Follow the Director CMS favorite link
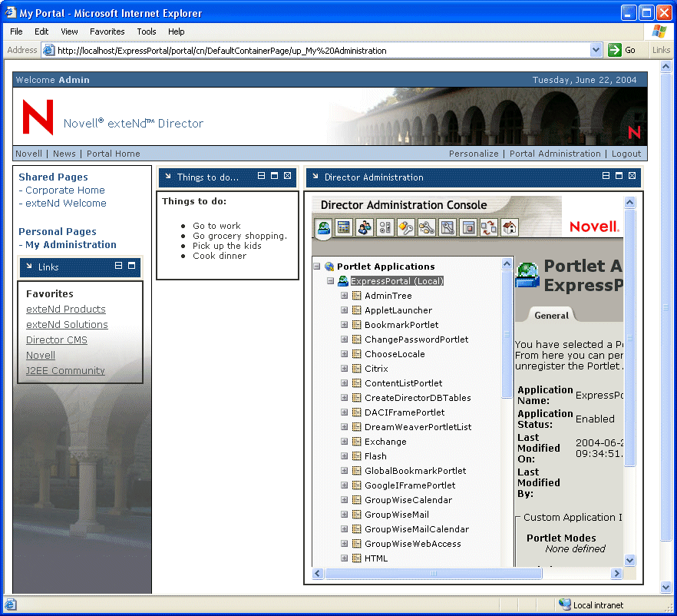The height and width of the screenshot is (616, 677). [x=57, y=340]
